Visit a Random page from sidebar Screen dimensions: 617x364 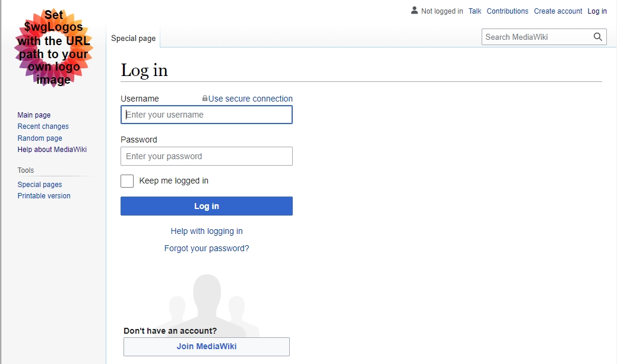(40, 138)
